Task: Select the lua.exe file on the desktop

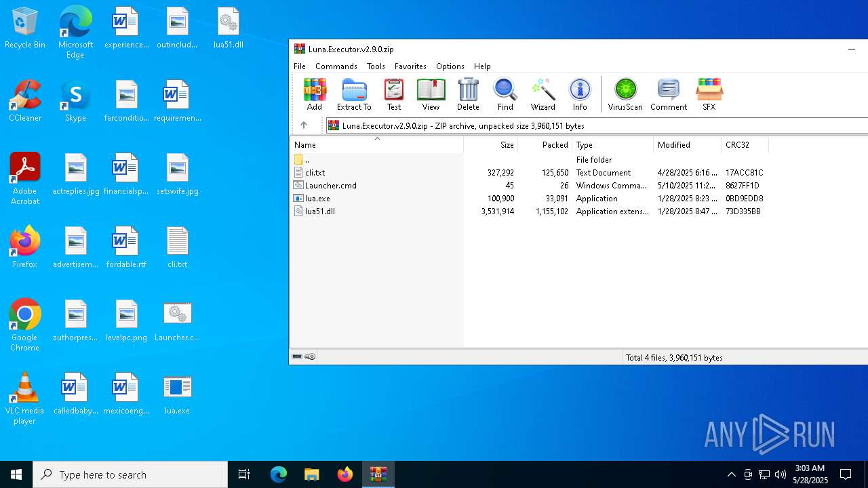Action: coord(177,393)
